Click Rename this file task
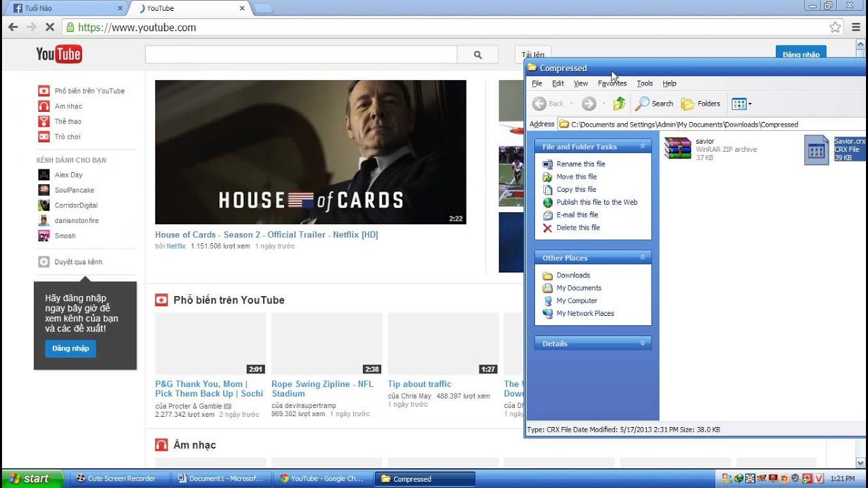 [x=580, y=164]
